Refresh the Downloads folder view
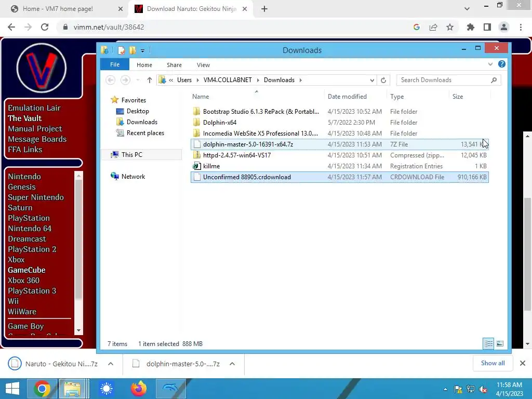The image size is (532, 399). click(383, 80)
